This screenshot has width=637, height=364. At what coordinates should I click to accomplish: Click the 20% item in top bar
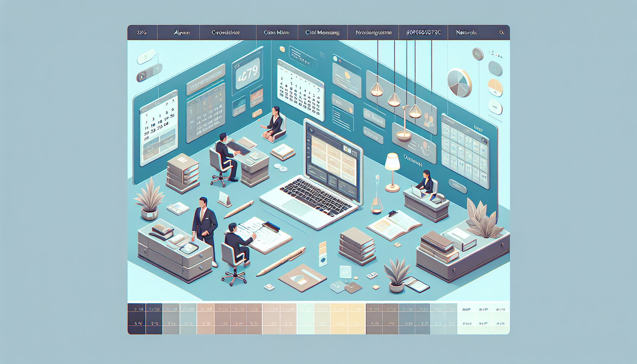pos(141,32)
